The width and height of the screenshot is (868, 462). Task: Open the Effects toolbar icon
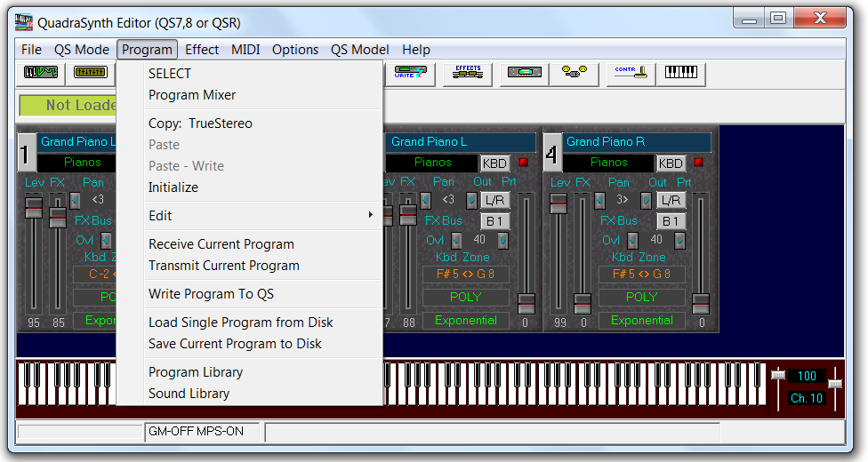[467, 74]
